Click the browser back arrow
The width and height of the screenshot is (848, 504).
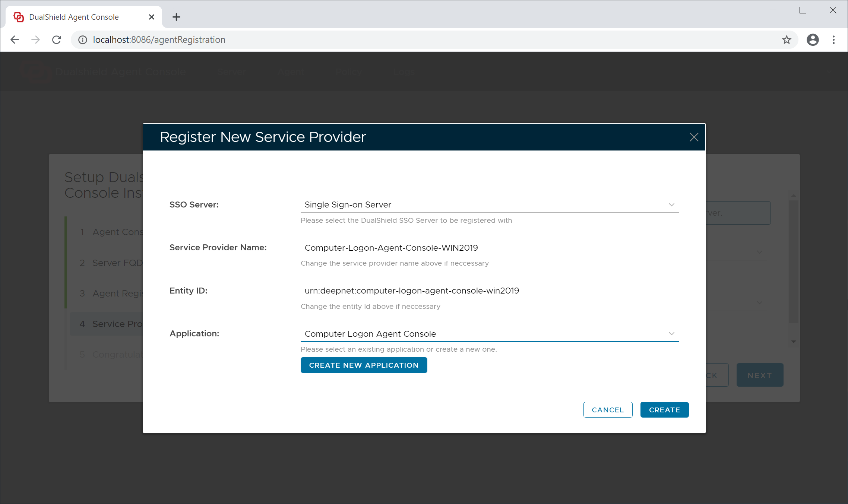pos(15,40)
